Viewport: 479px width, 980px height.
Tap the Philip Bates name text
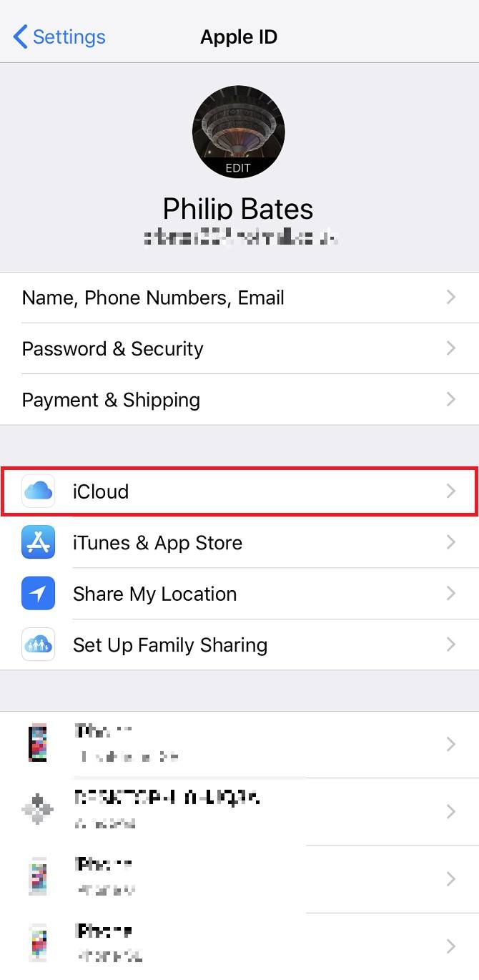point(238,208)
